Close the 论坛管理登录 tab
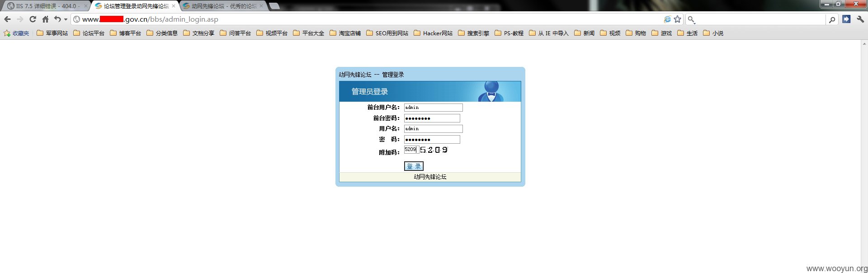This screenshot has width=868, height=273. (174, 6)
